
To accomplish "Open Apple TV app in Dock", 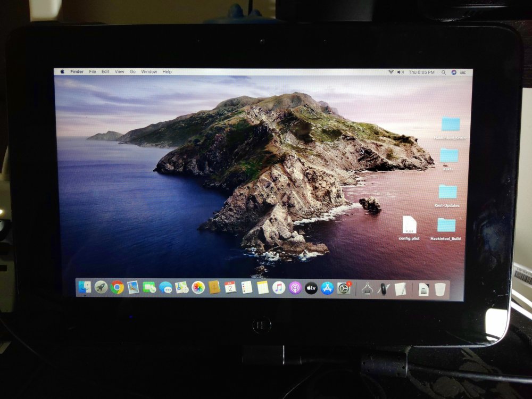I will coord(311,288).
